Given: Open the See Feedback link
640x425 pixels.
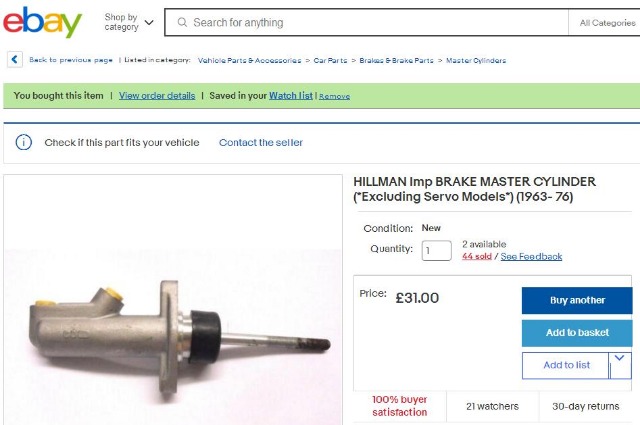Looking at the screenshot, I should point(531,256).
